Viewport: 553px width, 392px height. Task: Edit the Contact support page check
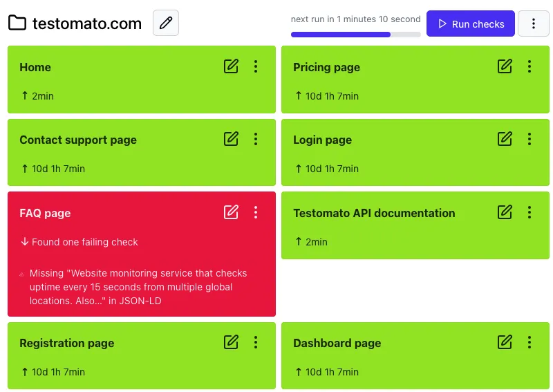(231, 139)
